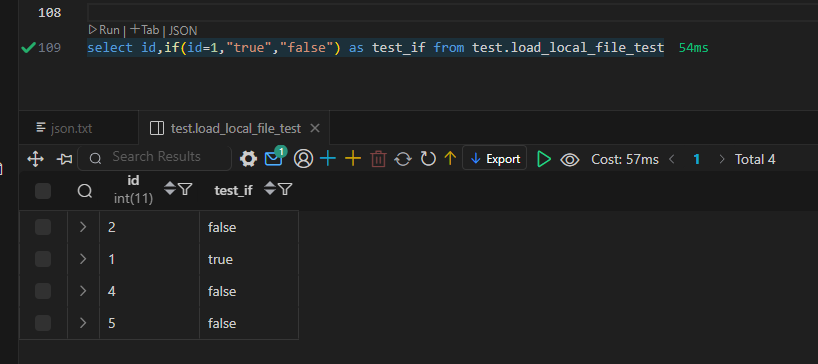Click the move/pan arrows icon in results toolbar
This screenshot has height=364, width=818.
pos(35,159)
